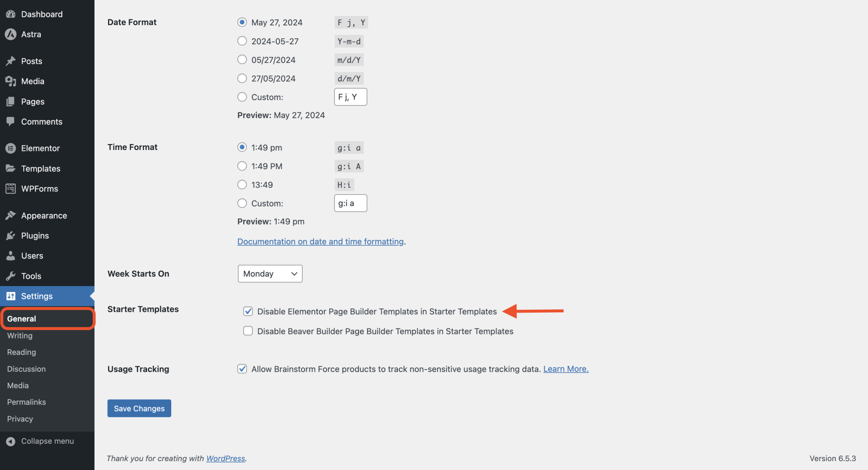Click the Plugins plug icon

(x=11, y=236)
